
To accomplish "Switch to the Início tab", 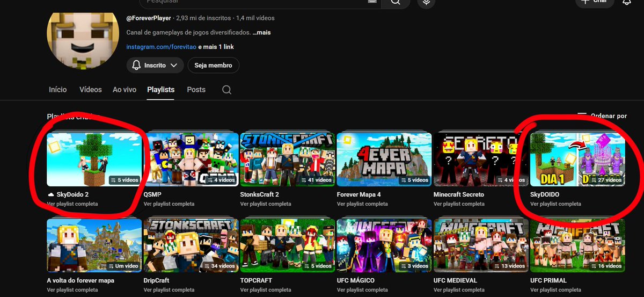I will (58, 90).
